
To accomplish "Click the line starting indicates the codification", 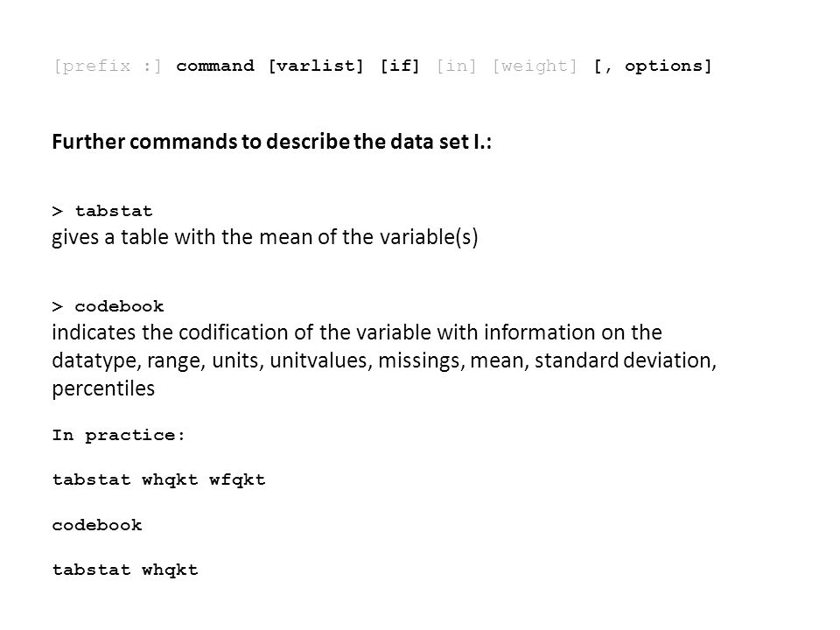I will 357,332.
